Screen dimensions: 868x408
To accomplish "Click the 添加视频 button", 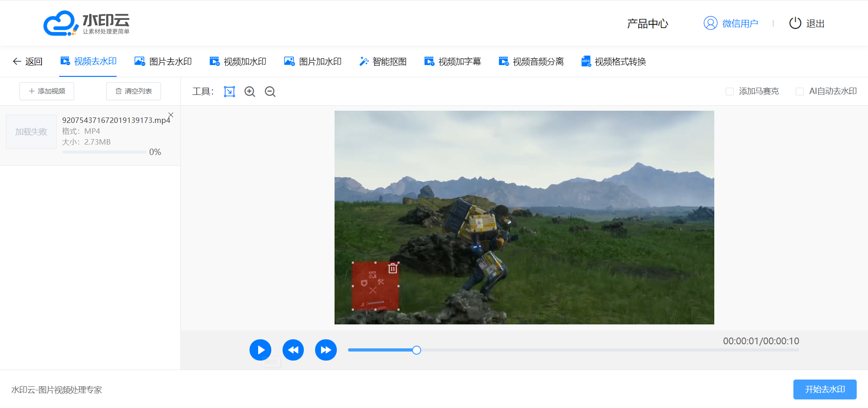I will 47,91.
